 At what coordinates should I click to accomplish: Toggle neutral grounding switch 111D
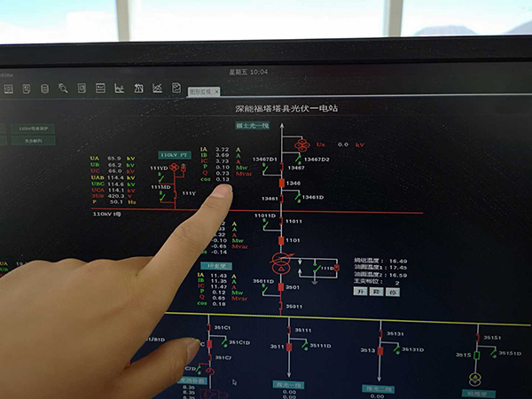317,268
